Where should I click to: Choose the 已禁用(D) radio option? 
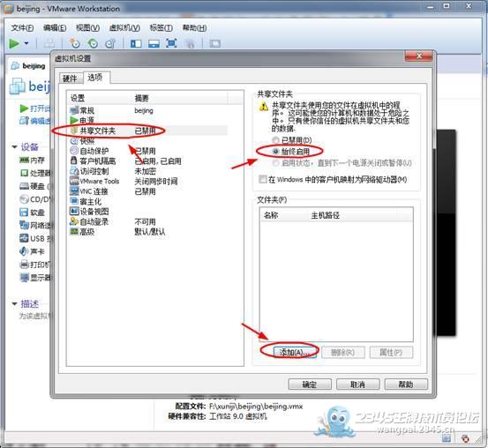pos(292,140)
